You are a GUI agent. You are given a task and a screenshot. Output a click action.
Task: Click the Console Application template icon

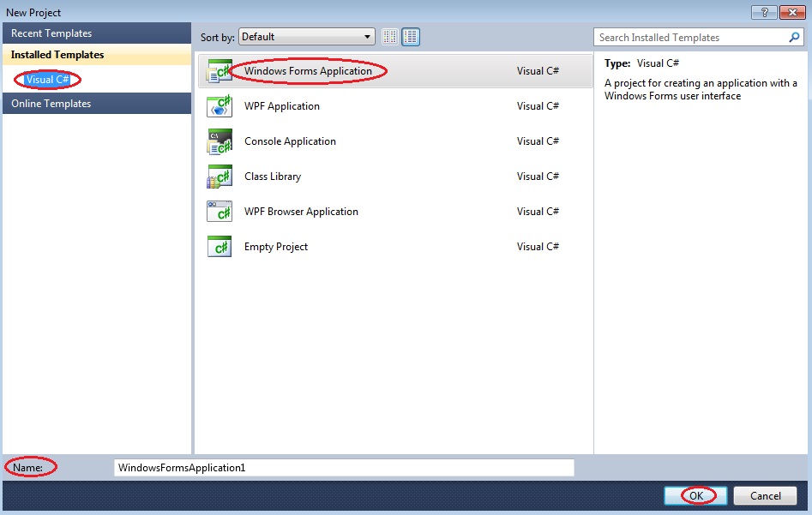pos(219,141)
